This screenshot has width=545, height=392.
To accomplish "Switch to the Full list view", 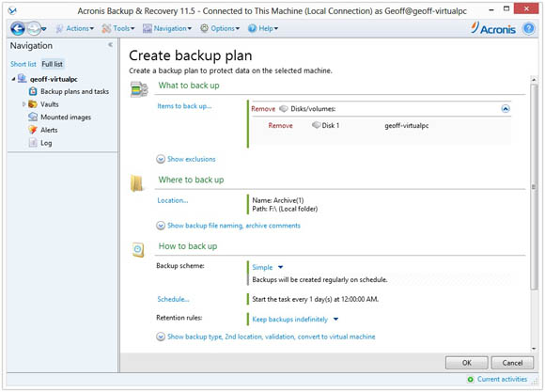I will click(x=52, y=64).
